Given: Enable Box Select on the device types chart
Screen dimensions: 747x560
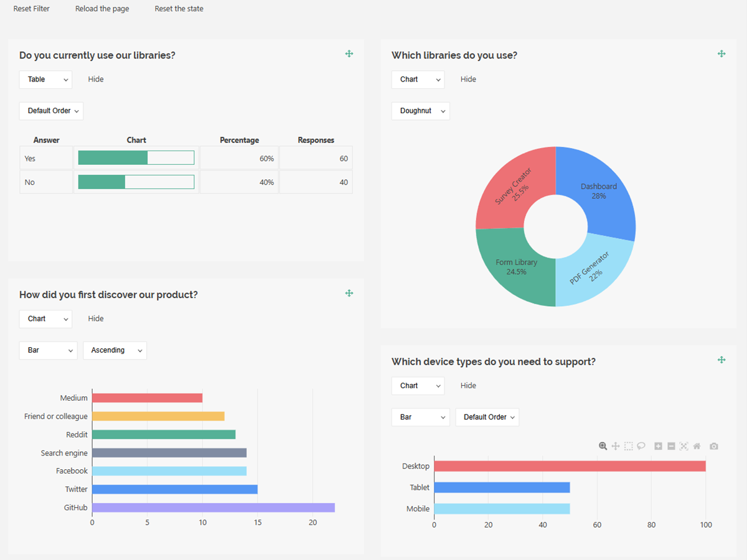Looking at the screenshot, I should point(629,446).
